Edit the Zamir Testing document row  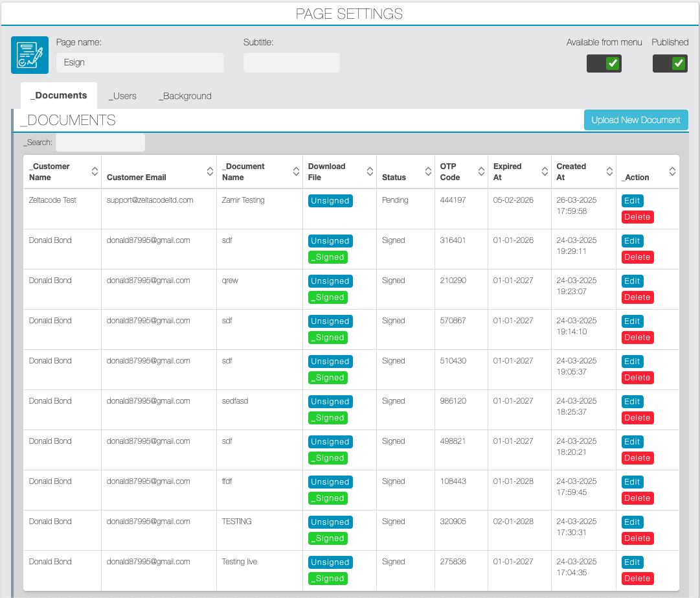pyautogui.click(x=632, y=201)
